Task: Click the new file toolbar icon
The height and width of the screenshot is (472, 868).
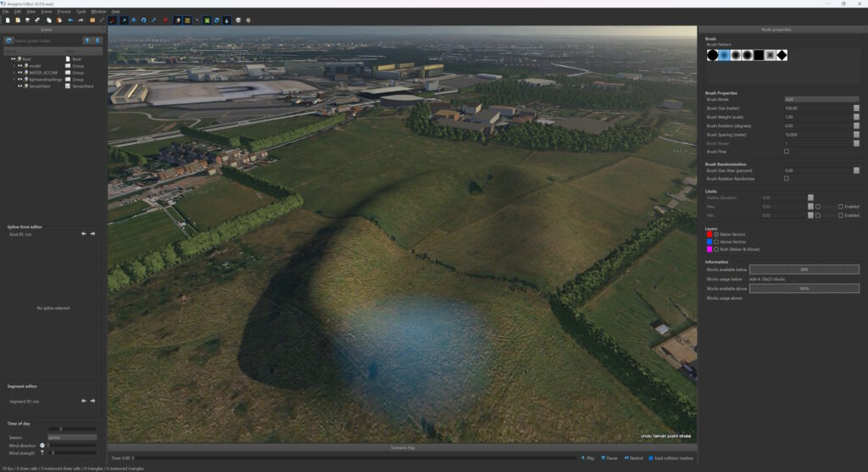Action: pyautogui.click(x=8, y=20)
